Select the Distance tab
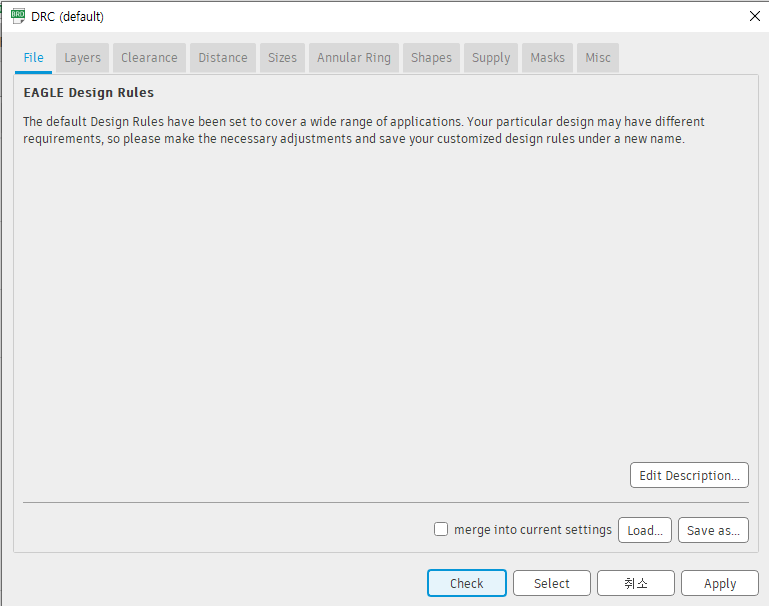 point(222,58)
